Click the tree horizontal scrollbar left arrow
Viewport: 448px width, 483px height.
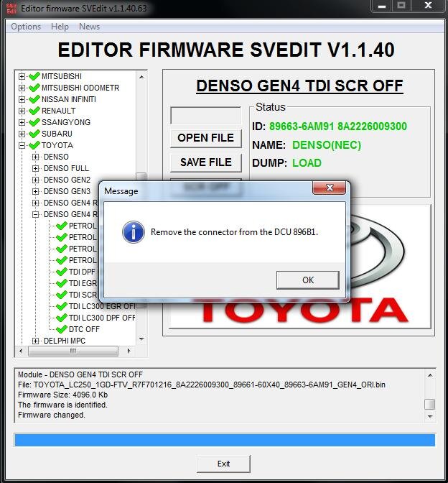pyautogui.click(x=21, y=351)
